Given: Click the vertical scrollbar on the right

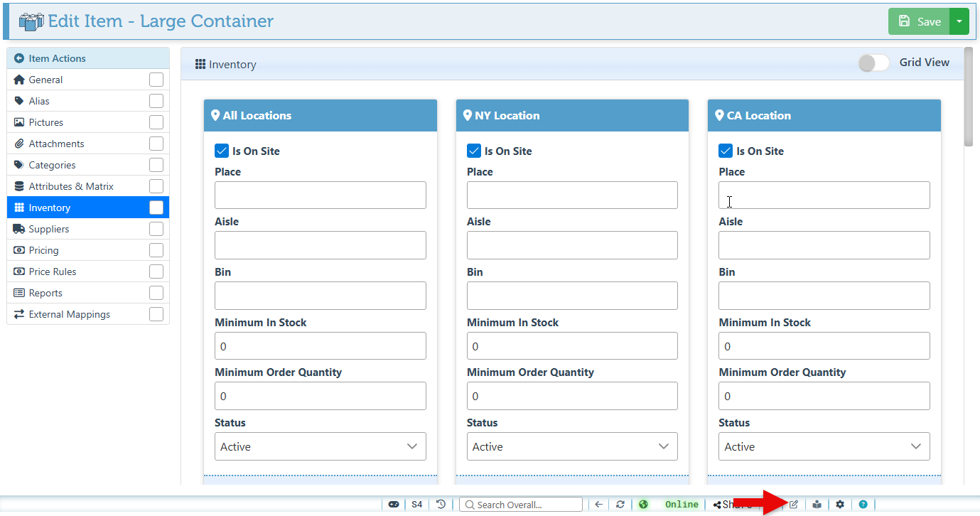Looking at the screenshot, I should pyautogui.click(x=968, y=97).
